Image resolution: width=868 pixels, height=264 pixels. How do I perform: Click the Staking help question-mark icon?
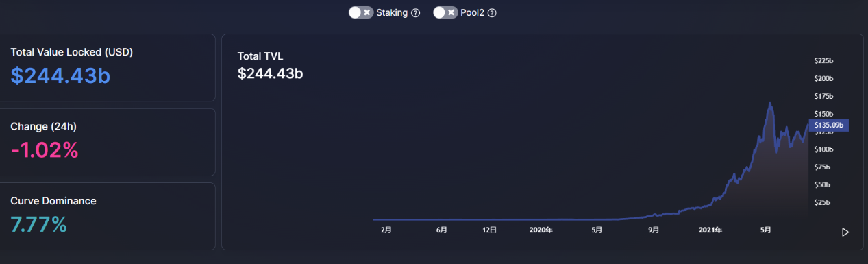pyautogui.click(x=415, y=13)
